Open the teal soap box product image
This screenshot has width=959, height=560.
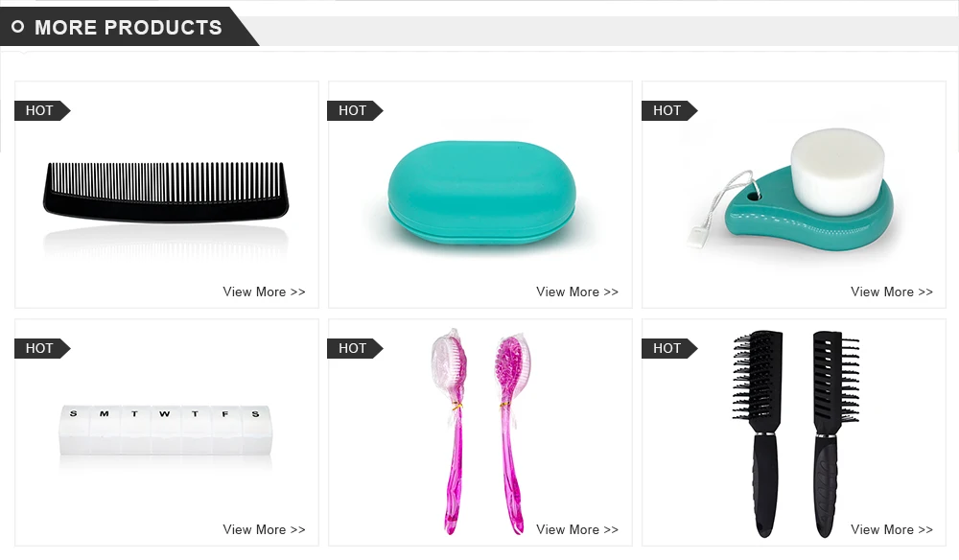tap(481, 193)
